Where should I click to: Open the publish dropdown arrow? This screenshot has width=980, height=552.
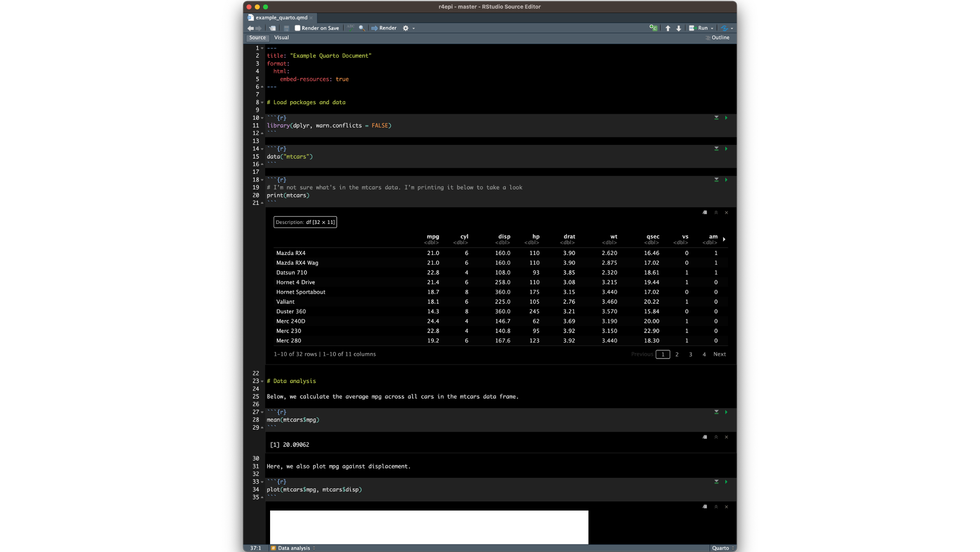(732, 28)
